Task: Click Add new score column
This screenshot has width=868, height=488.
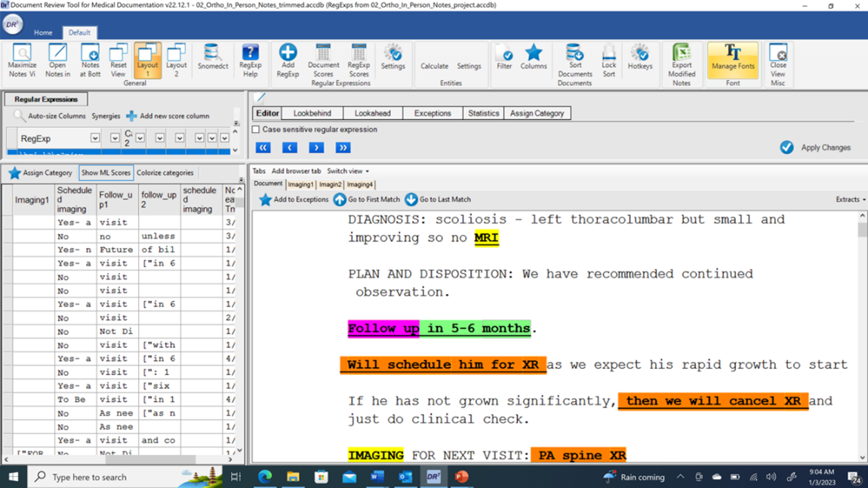Action: pyautogui.click(x=168, y=115)
